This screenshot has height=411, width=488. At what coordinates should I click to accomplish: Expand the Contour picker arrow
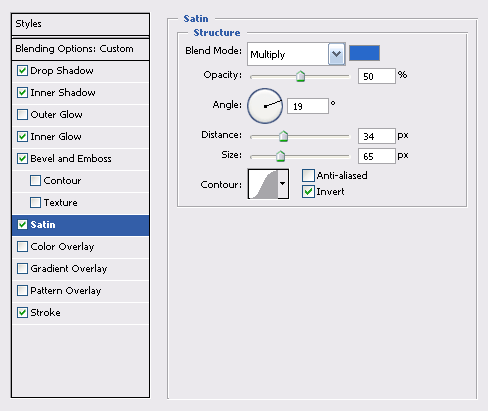click(283, 184)
